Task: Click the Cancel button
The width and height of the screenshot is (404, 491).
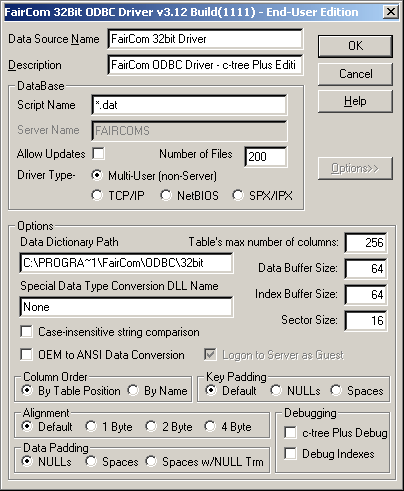Action: [x=355, y=74]
